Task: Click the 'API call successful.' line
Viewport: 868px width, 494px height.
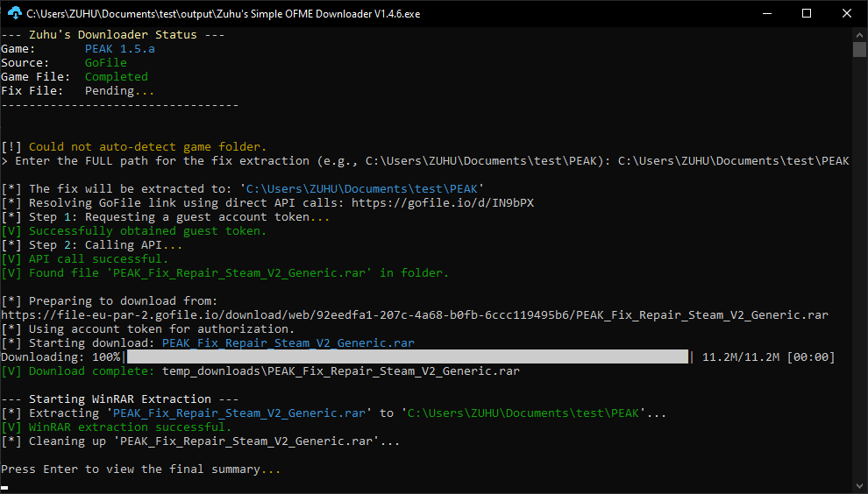Action: [x=84, y=259]
